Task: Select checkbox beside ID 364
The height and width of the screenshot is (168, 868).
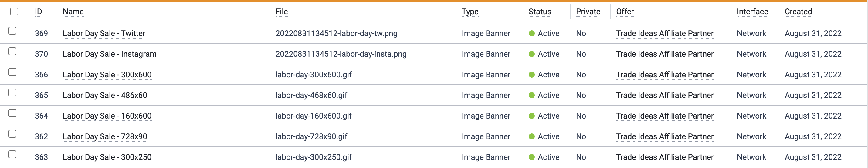Action: coord(12,113)
